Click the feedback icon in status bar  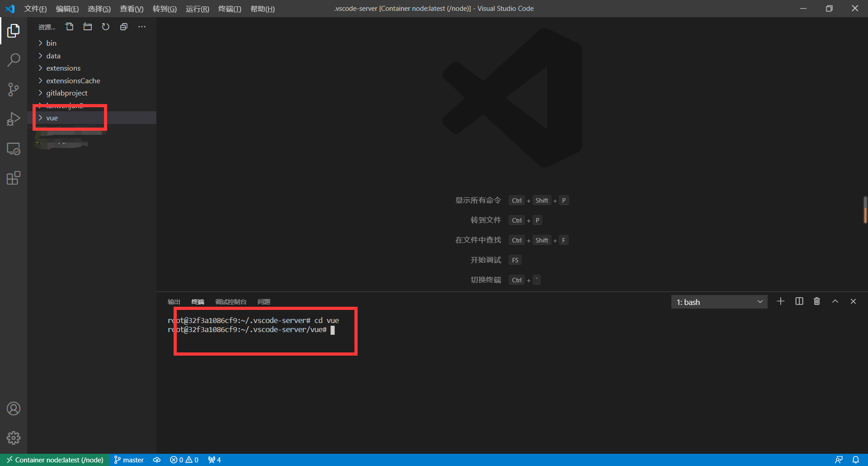coord(839,460)
